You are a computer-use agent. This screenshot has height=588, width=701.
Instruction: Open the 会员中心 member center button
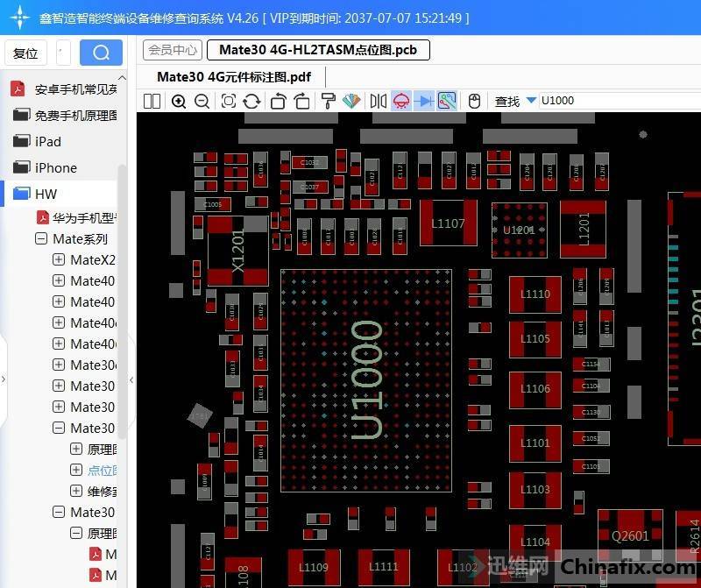[172, 50]
